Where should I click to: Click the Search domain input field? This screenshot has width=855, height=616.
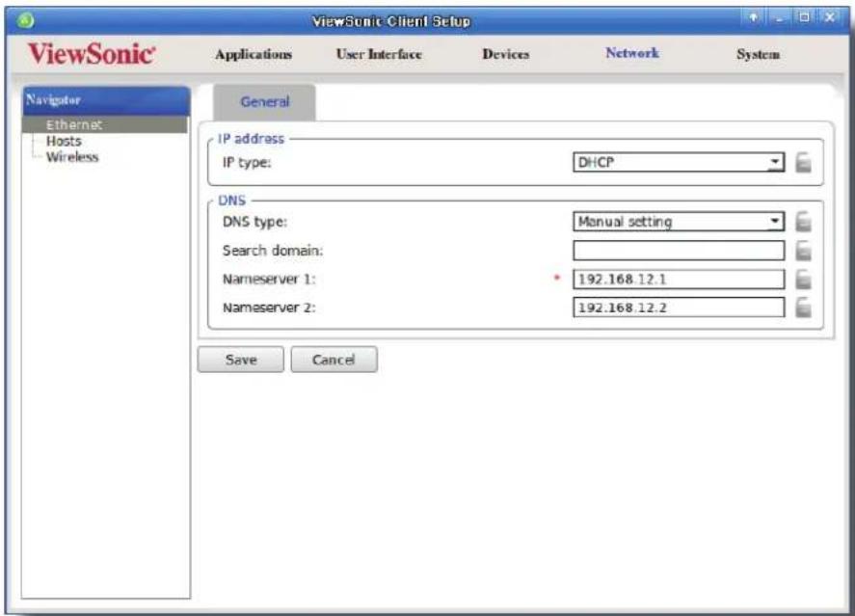coord(679,251)
